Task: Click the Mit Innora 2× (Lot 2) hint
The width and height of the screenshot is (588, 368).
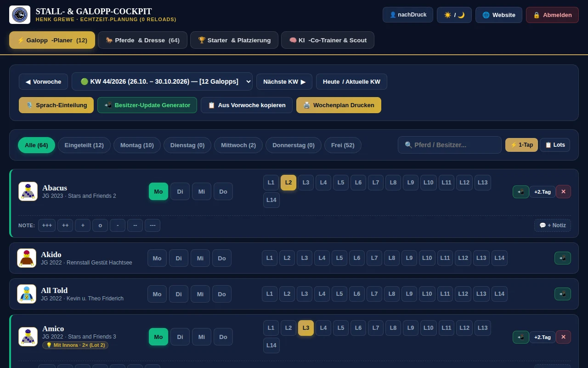Action: coord(75,345)
